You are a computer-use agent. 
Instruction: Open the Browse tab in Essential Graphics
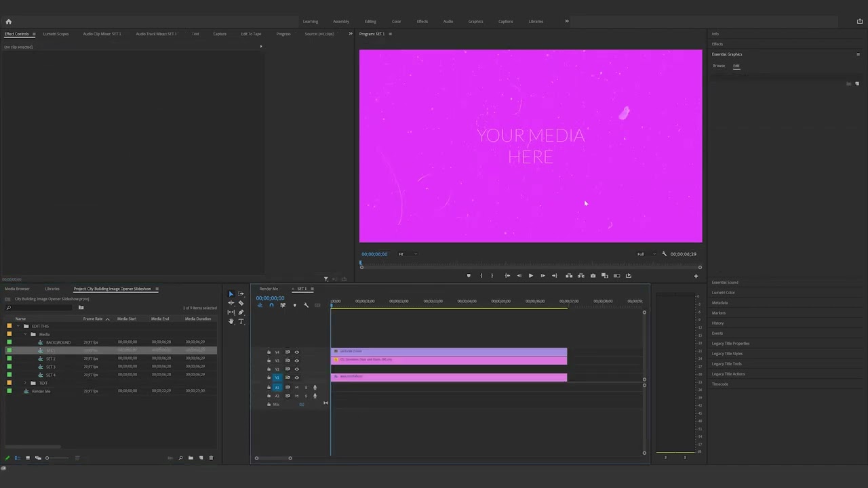719,66
